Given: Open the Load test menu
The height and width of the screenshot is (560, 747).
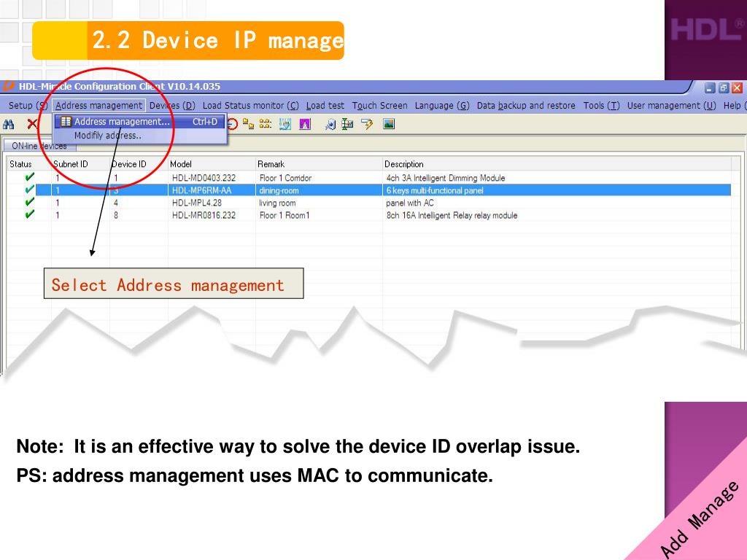Looking at the screenshot, I should click(325, 105).
